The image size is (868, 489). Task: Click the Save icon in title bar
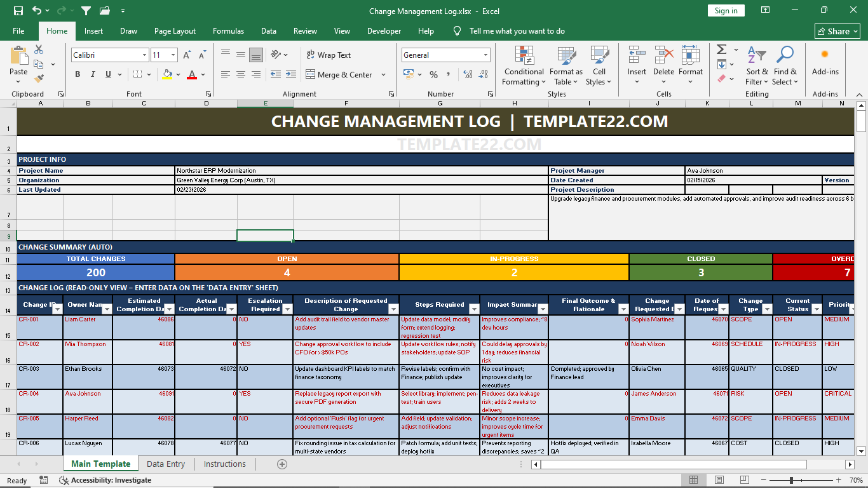point(18,11)
